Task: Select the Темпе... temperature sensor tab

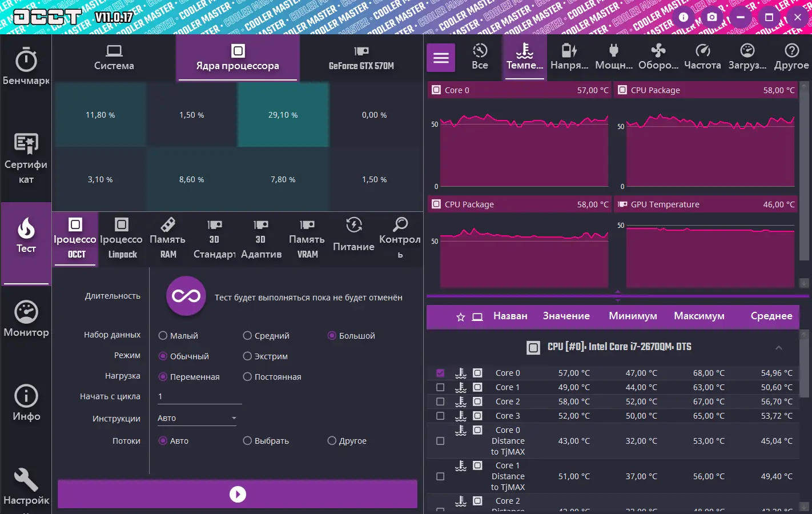Action: coord(525,57)
